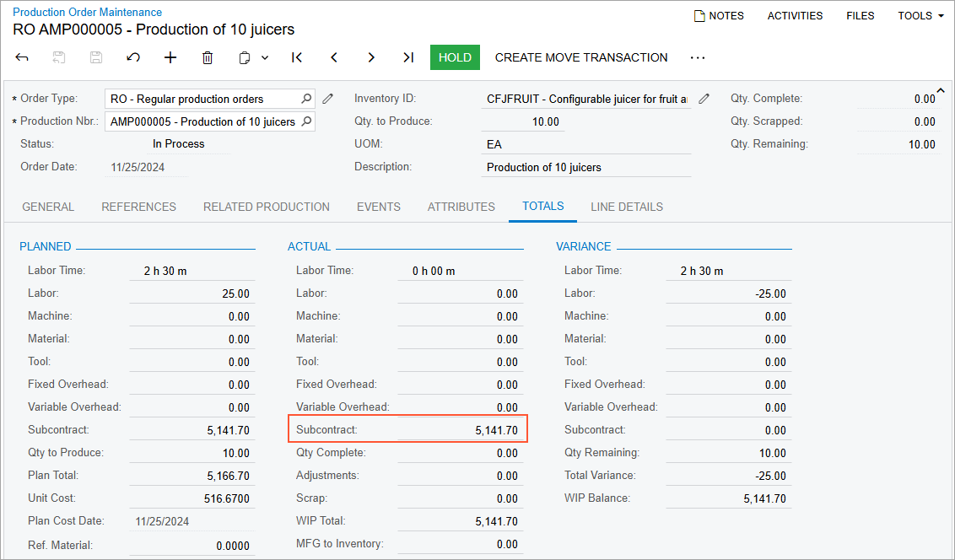Open the Related Production tab
The image size is (955, 560).
click(266, 207)
